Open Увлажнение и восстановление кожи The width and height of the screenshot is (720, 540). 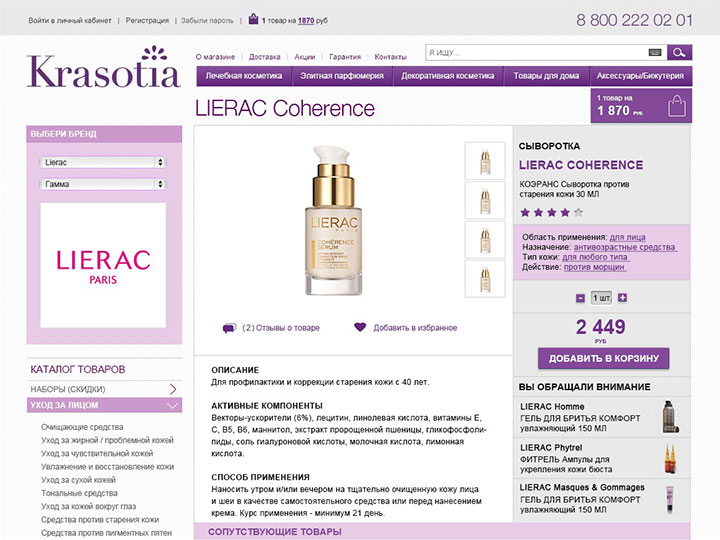[107, 467]
